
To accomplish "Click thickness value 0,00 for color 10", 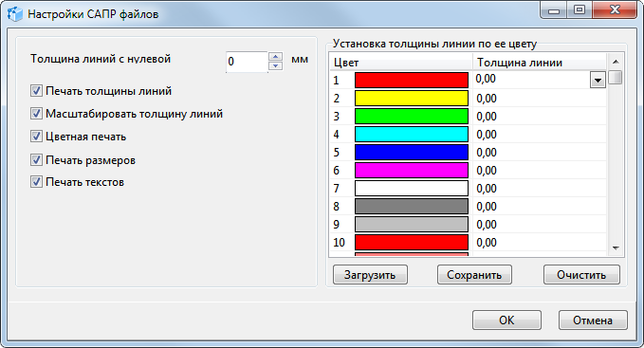I will pyautogui.click(x=487, y=243).
